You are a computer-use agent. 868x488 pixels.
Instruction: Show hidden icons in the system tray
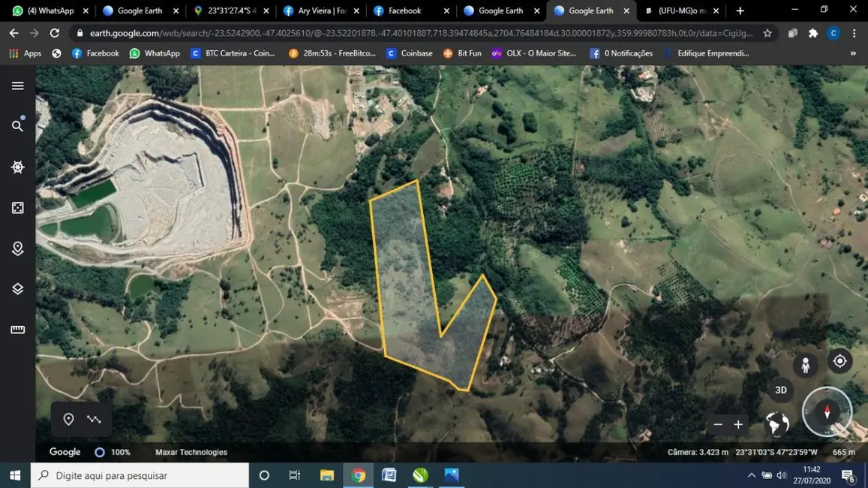tap(751, 475)
